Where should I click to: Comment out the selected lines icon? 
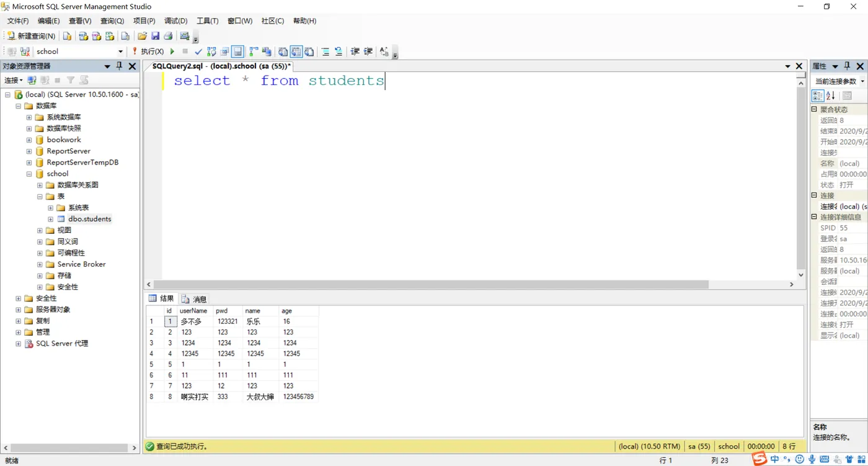[325, 52]
